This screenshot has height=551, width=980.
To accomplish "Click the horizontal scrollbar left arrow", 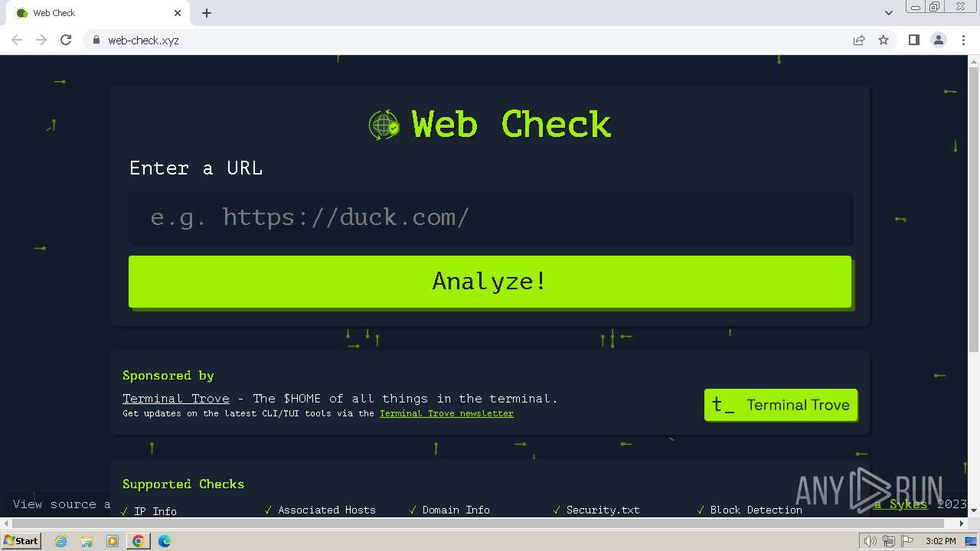I will point(5,523).
